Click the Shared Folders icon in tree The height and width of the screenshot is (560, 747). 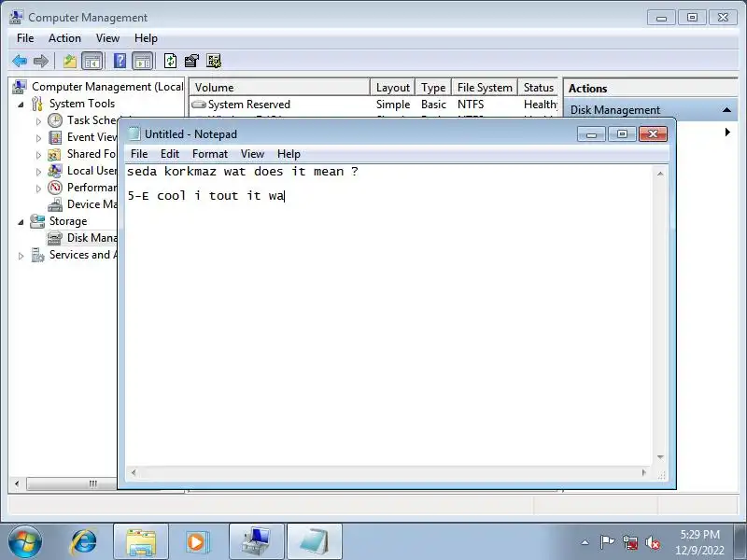[x=55, y=154]
